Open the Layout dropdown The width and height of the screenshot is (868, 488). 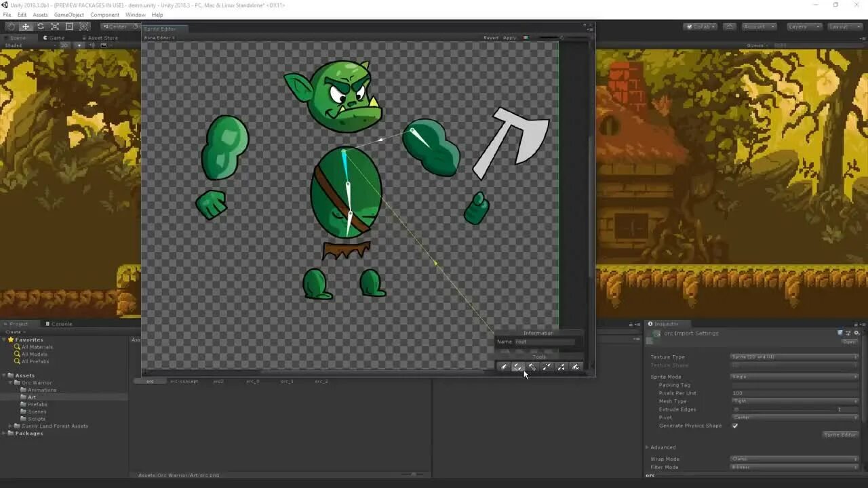(844, 26)
